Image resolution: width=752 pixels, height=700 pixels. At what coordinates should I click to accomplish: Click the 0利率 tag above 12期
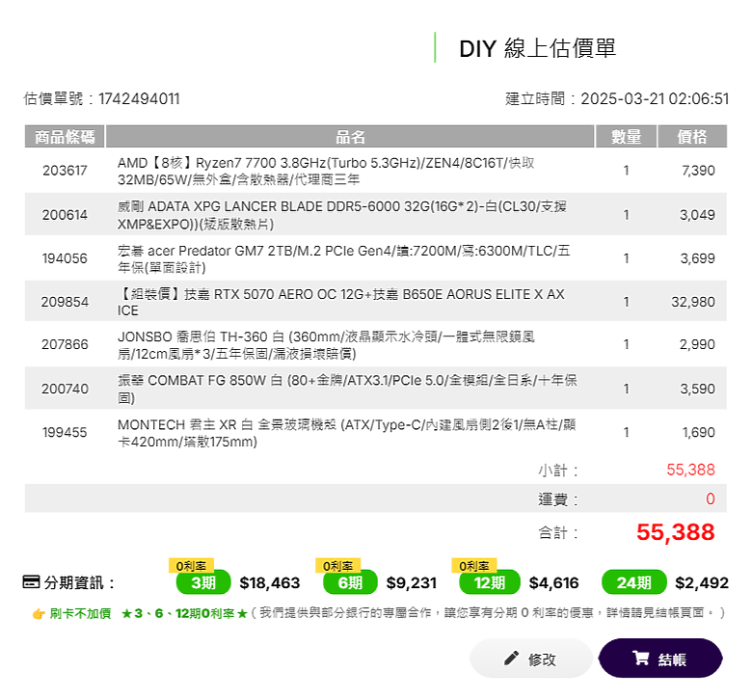point(473,566)
